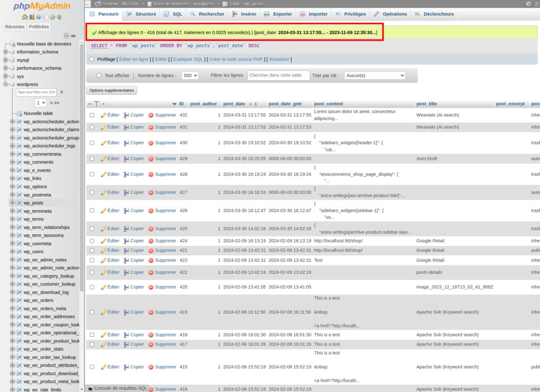
Task: Open the table page number dropdown in sidebar
Action: click(40, 103)
